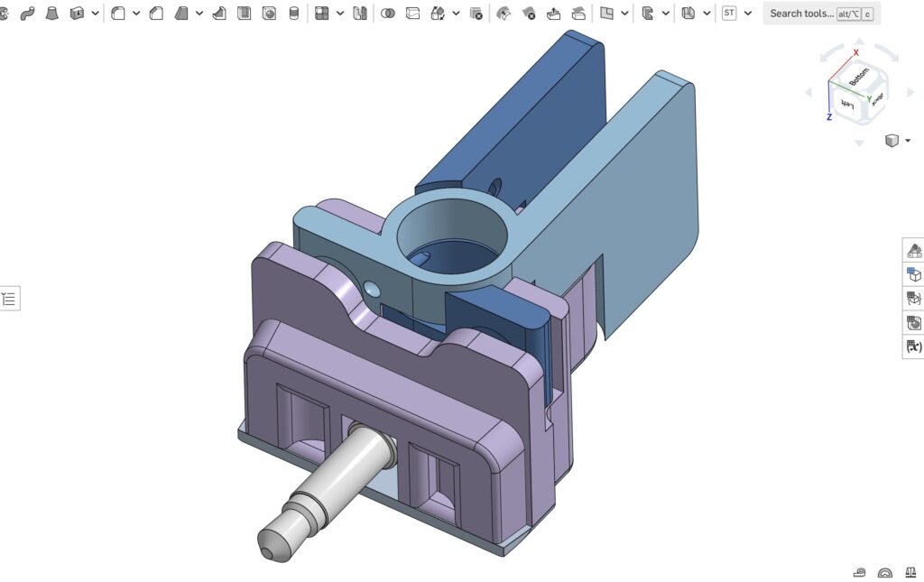This screenshot has width=924, height=582.
Task: Select the Loft tool
Action: (x=52, y=14)
